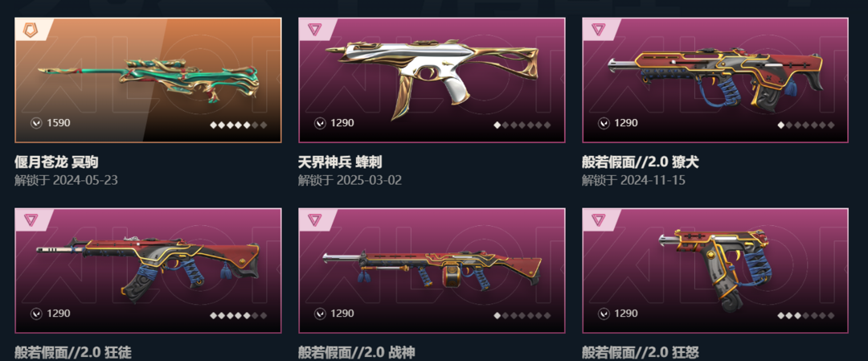Click the VP coin icon on the 蜂刺 card
This screenshot has width=868, height=361.
[x=320, y=123]
